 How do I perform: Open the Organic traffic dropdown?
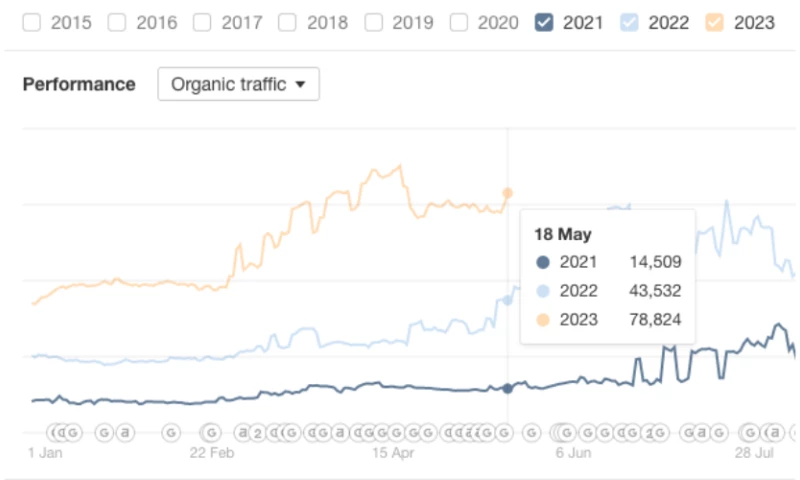click(238, 85)
